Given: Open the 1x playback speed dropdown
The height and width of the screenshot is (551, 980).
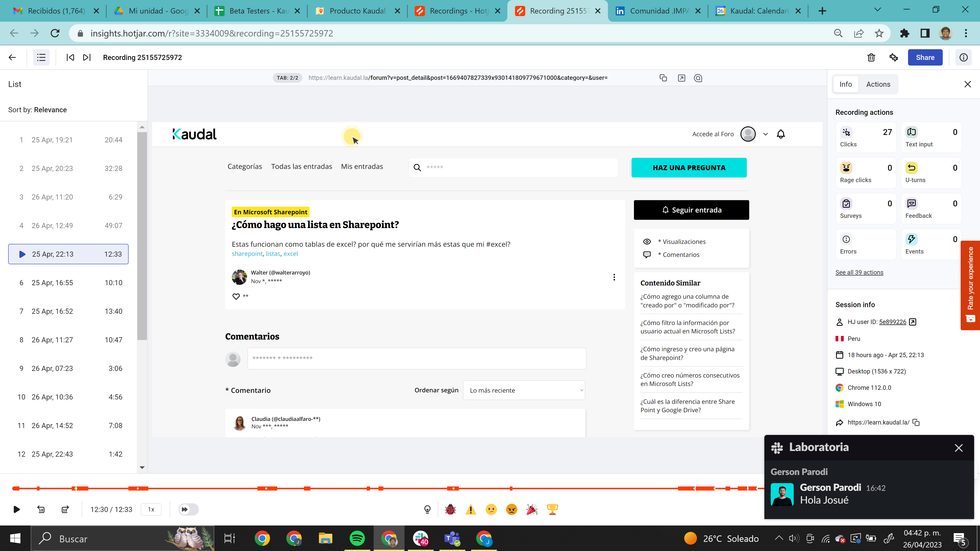Looking at the screenshot, I should pyautogui.click(x=151, y=509).
